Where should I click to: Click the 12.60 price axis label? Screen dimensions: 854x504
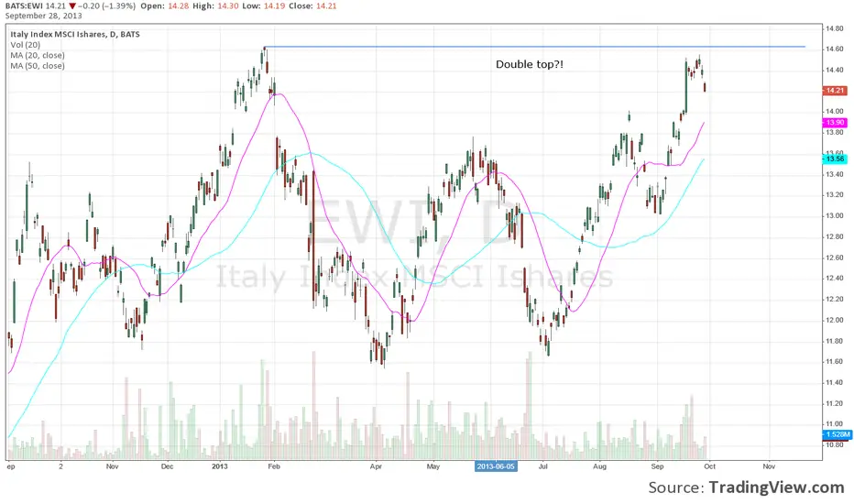coord(835,257)
